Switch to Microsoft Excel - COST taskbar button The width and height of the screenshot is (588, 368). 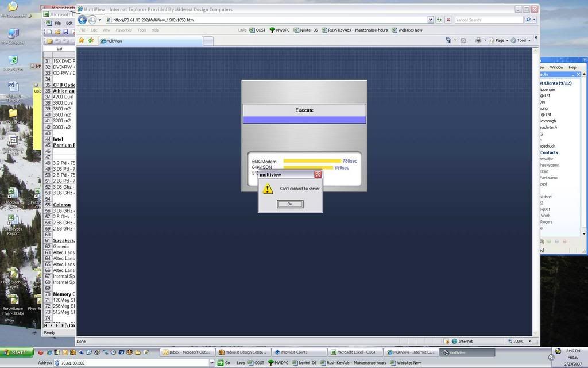(x=355, y=352)
